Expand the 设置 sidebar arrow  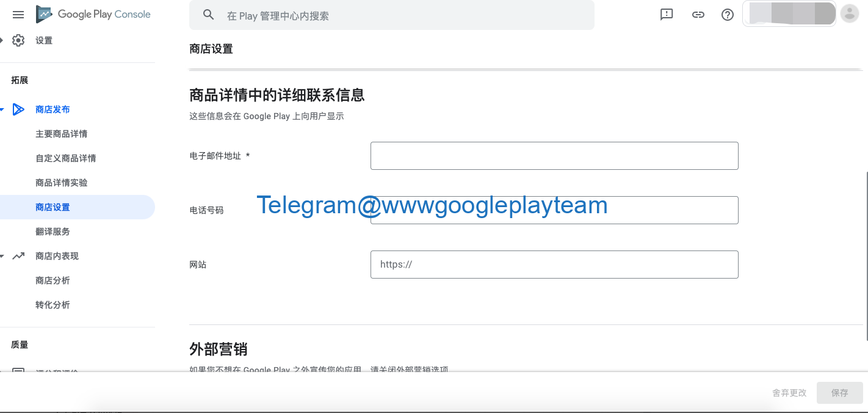coord(2,40)
